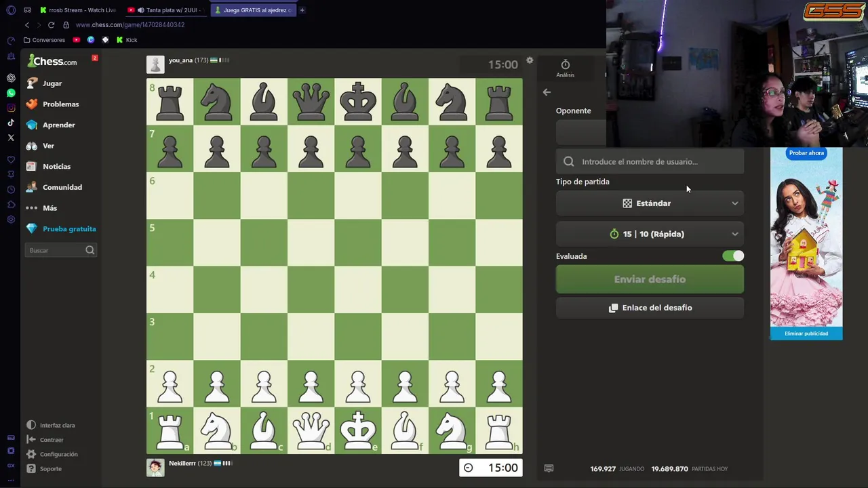868x488 pixels.
Task: Switch to the Juega GRATIS al ajedrez tab
Action: (x=253, y=10)
